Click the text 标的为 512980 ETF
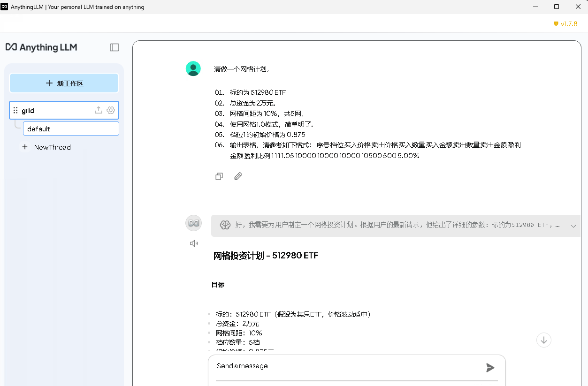 click(x=258, y=92)
